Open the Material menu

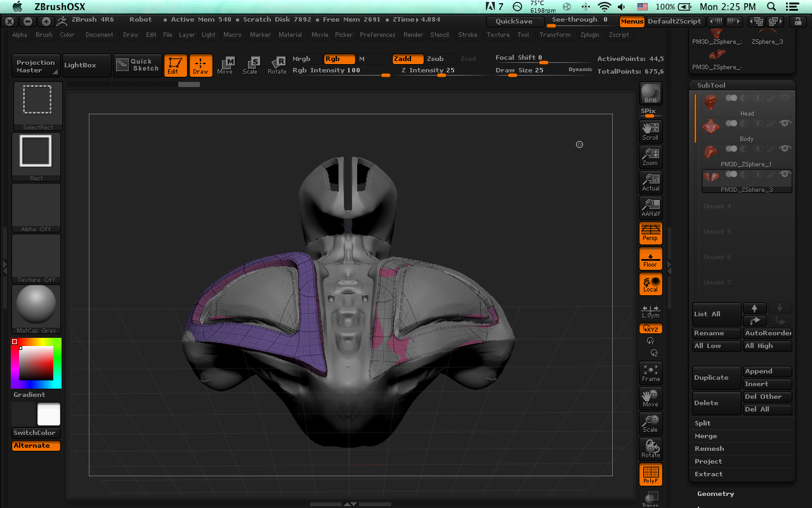tap(290, 35)
